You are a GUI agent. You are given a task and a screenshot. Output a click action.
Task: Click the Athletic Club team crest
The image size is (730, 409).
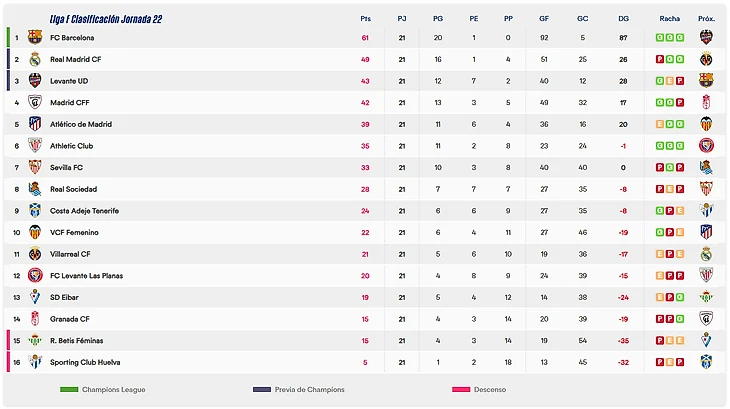point(35,146)
